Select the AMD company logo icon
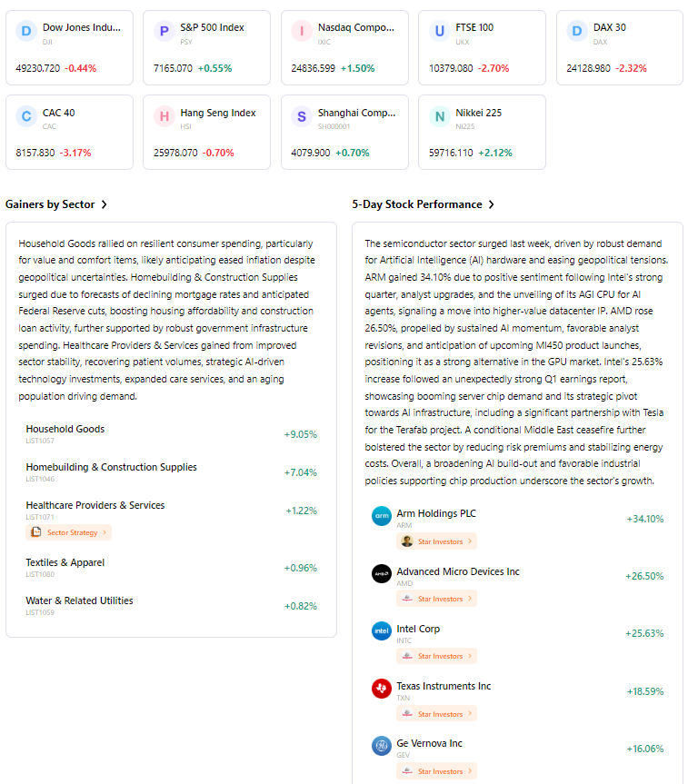 coord(382,573)
